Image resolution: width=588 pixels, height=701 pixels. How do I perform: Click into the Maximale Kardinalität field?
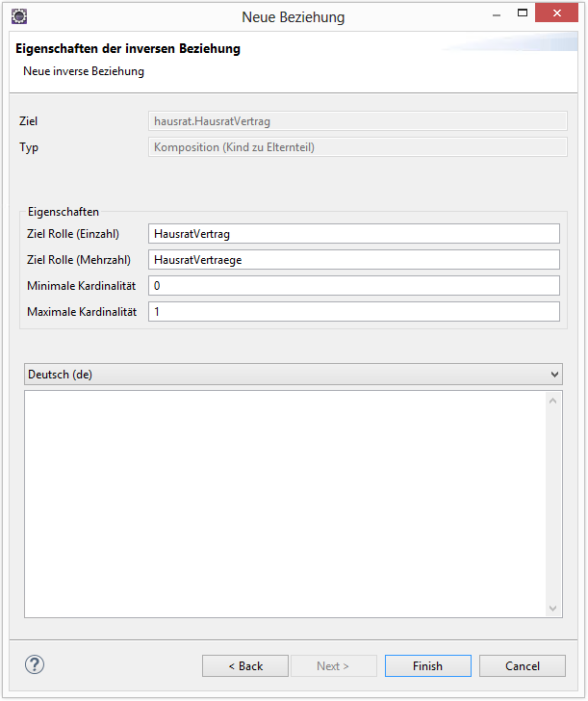[353, 312]
